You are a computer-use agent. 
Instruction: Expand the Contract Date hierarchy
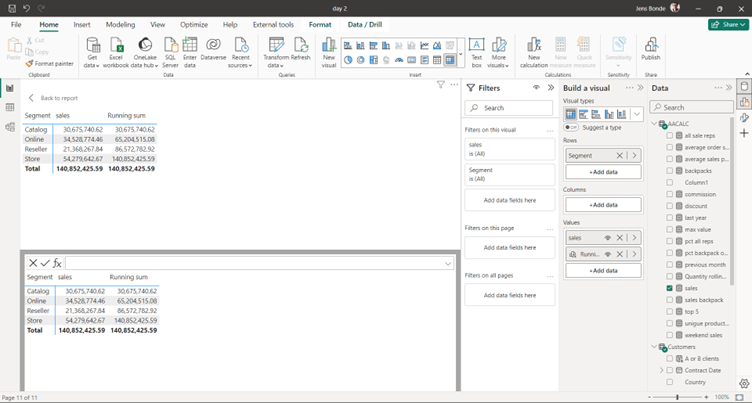662,370
